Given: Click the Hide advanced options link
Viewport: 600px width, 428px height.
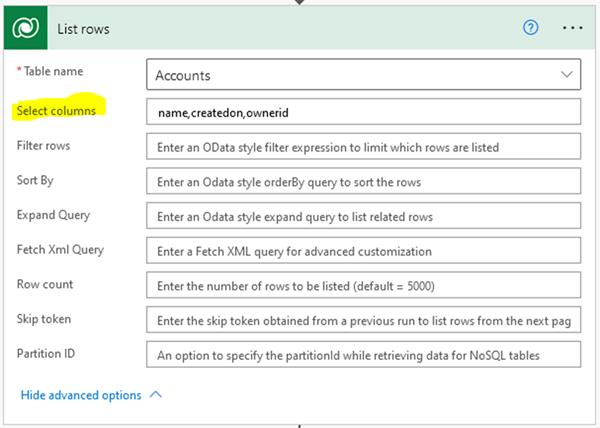Looking at the screenshot, I should click(82, 395).
